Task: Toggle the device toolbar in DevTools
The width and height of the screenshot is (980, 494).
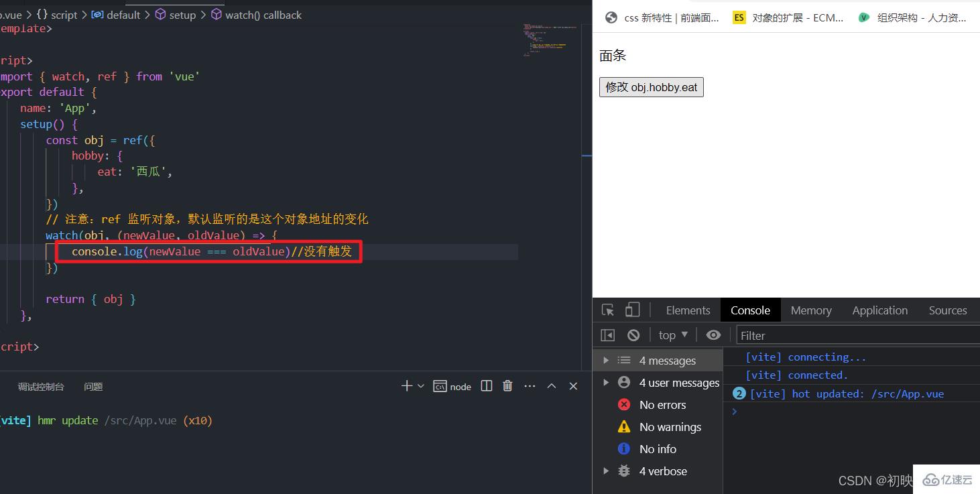Action: (631, 309)
